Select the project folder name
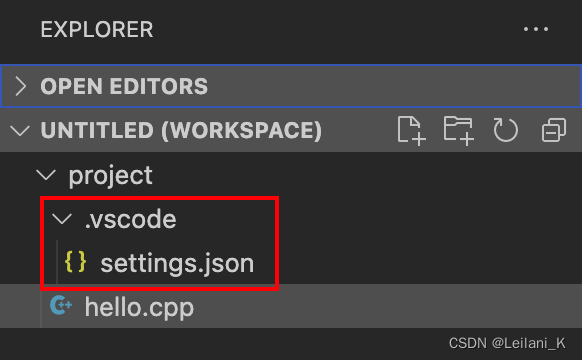Image resolution: width=582 pixels, height=360 pixels. (110, 175)
